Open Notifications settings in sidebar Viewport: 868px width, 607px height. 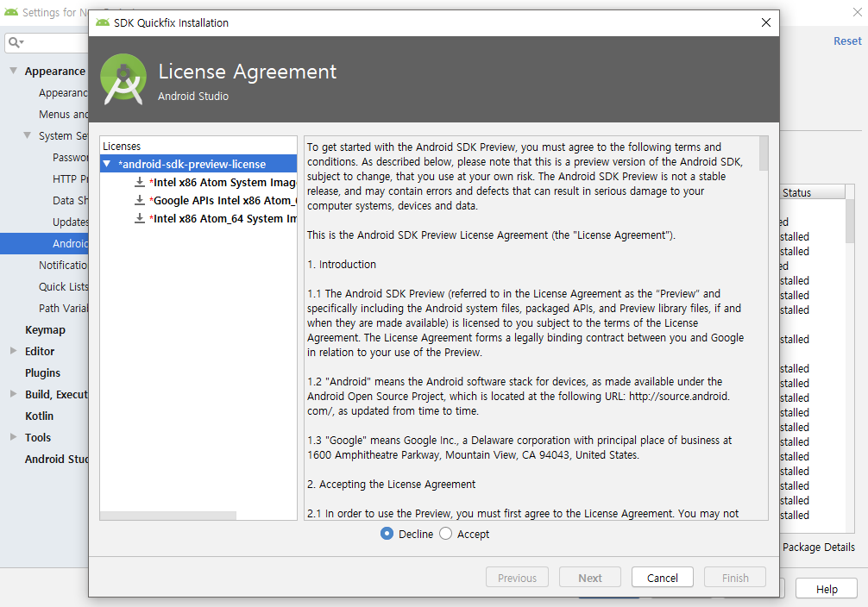pyautogui.click(x=64, y=265)
